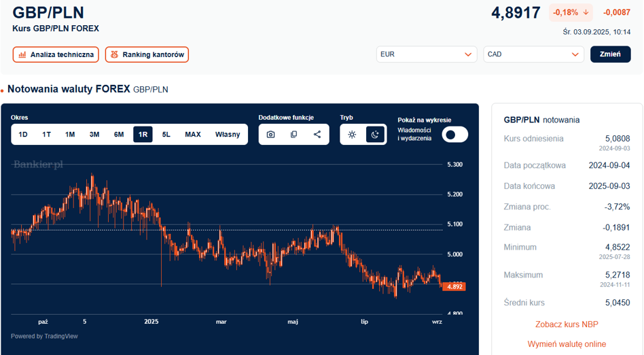The width and height of the screenshot is (644, 355).
Task: Switch chart to light mode sun icon
Action: (352, 135)
